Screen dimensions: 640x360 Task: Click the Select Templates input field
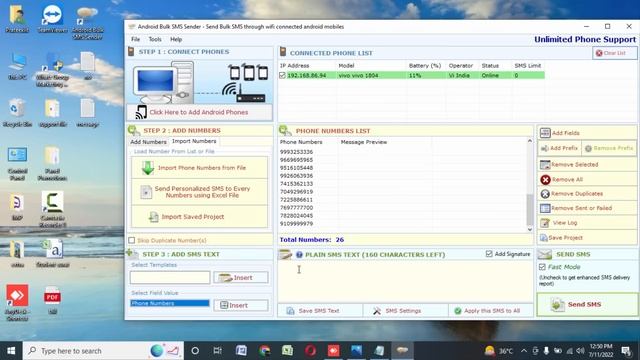click(170, 278)
